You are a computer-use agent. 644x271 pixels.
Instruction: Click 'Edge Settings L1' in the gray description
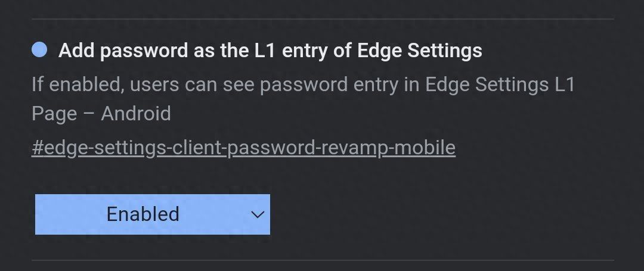500,85
